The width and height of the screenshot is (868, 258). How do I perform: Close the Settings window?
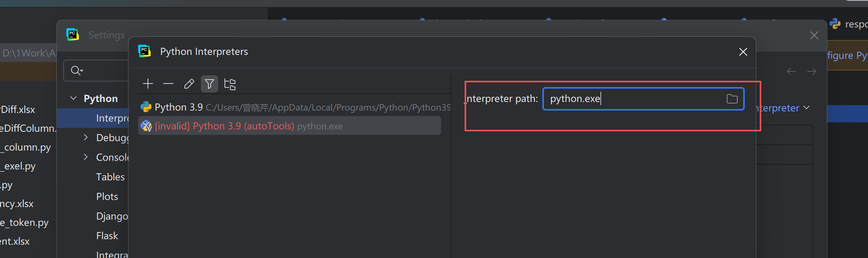pyautogui.click(x=814, y=35)
